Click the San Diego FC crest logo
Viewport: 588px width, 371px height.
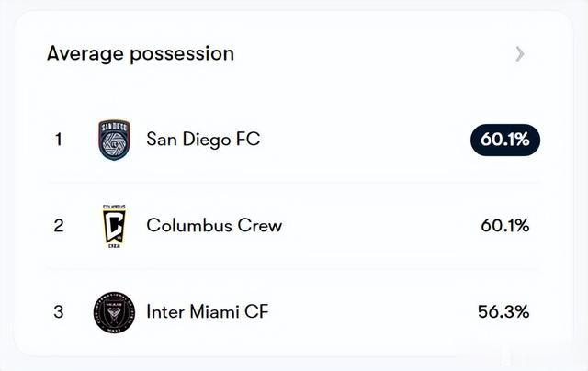click(x=114, y=140)
